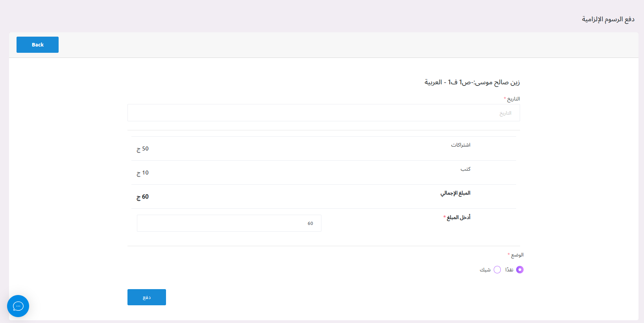Click the كتب books fee row
Viewport: 644px width, 323px height.
466,169
